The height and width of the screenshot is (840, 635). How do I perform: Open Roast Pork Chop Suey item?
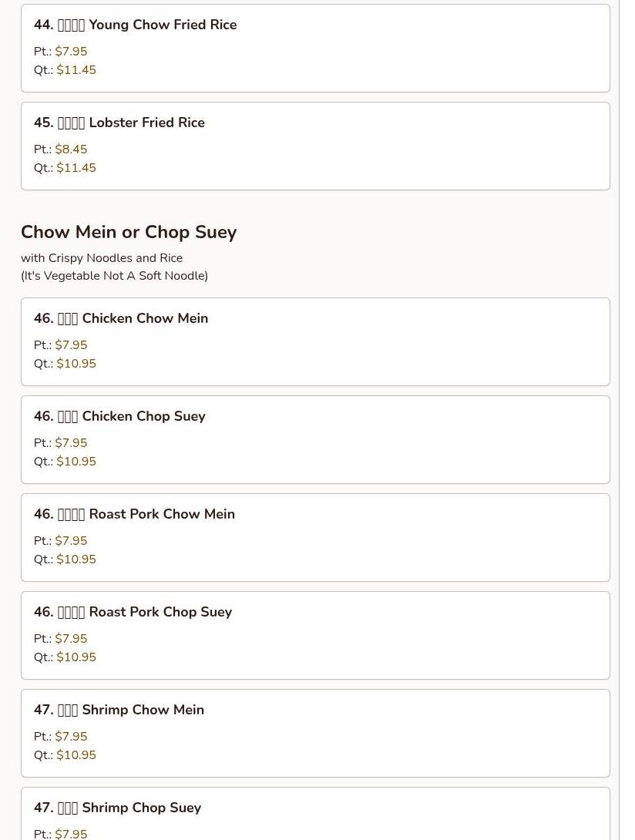point(315,635)
